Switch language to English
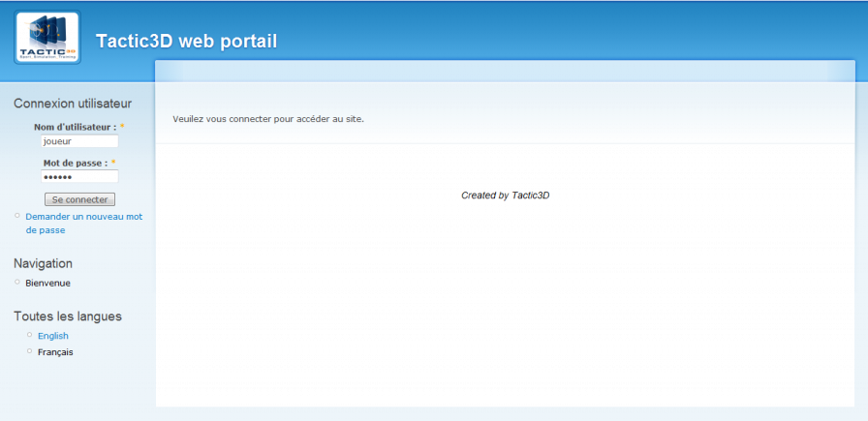The height and width of the screenshot is (421, 868). pos(53,336)
